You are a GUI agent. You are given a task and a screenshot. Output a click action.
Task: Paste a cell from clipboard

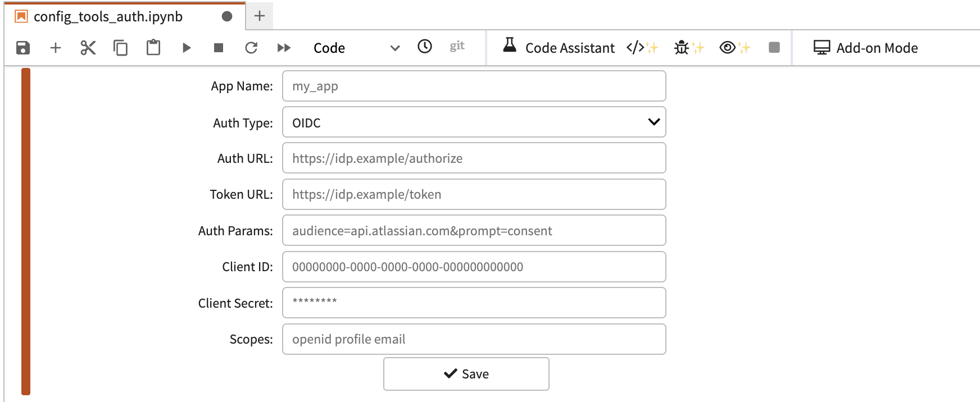(153, 48)
